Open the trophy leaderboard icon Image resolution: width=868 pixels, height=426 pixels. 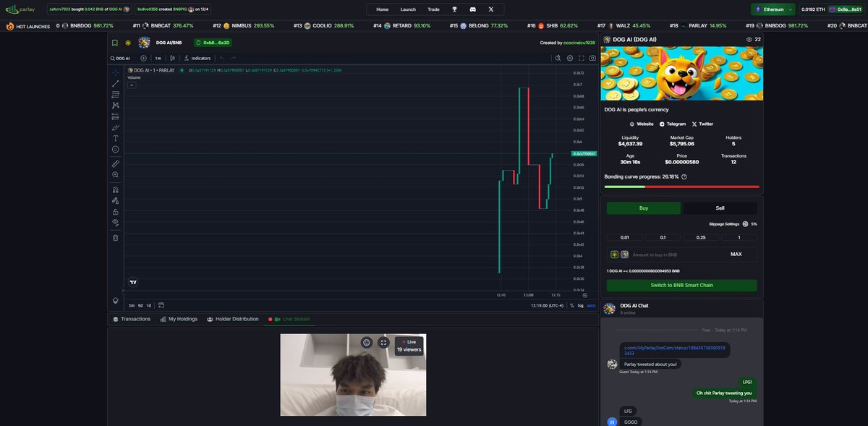[455, 9]
